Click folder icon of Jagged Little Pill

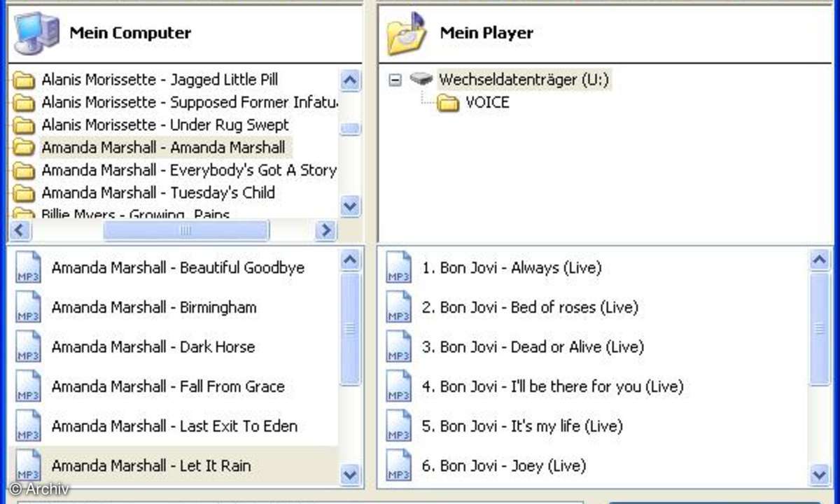click(x=24, y=80)
